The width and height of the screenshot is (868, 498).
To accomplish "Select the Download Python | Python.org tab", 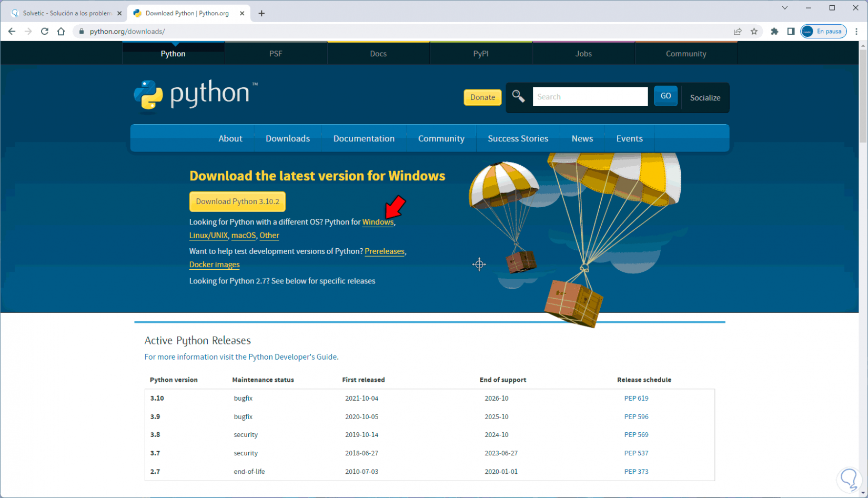I will [188, 13].
